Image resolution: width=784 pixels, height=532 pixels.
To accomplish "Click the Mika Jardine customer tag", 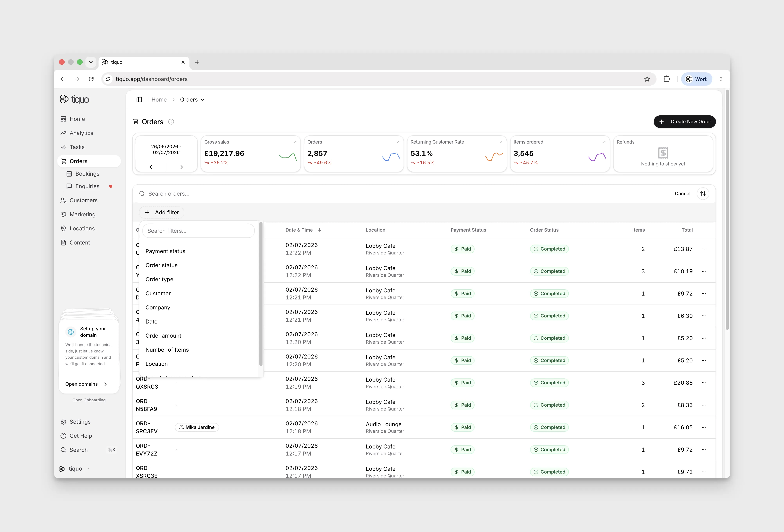I will click(x=197, y=427).
